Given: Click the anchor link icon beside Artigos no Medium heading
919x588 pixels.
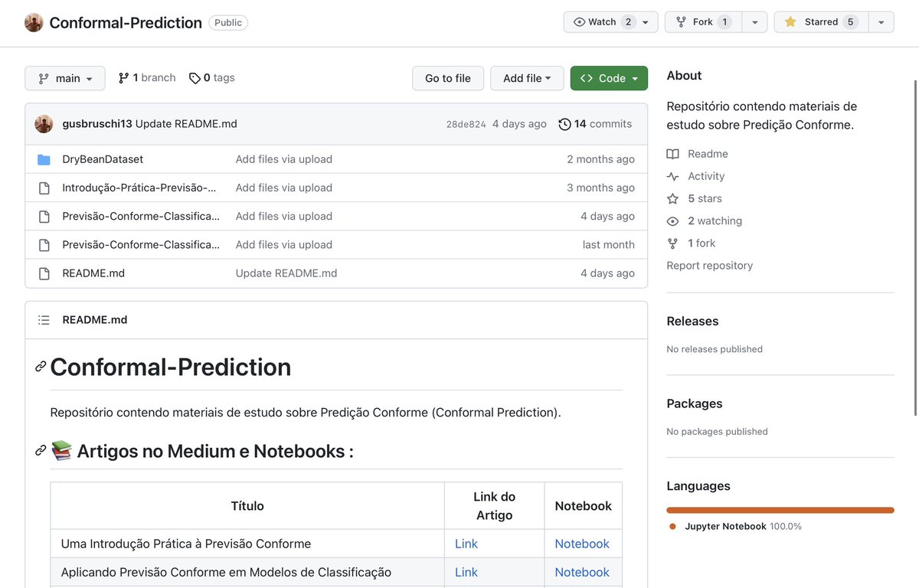Looking at the screenshot, I should [41, 451].
